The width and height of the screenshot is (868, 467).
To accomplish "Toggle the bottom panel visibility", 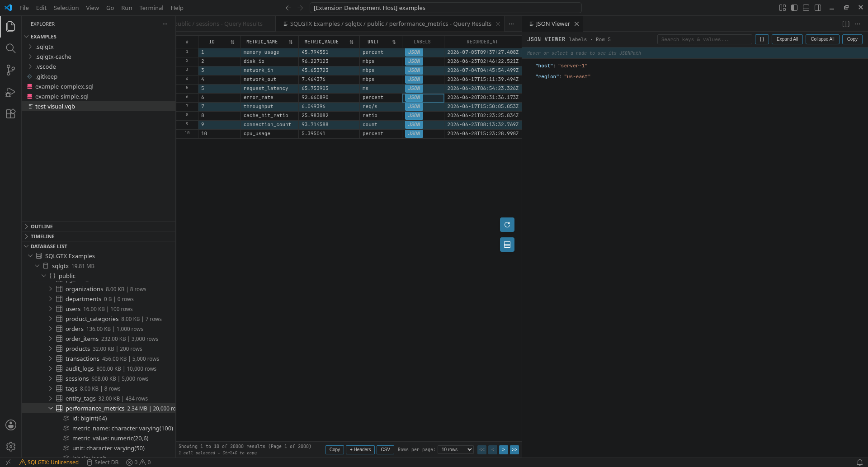I will tap(806, 8).
